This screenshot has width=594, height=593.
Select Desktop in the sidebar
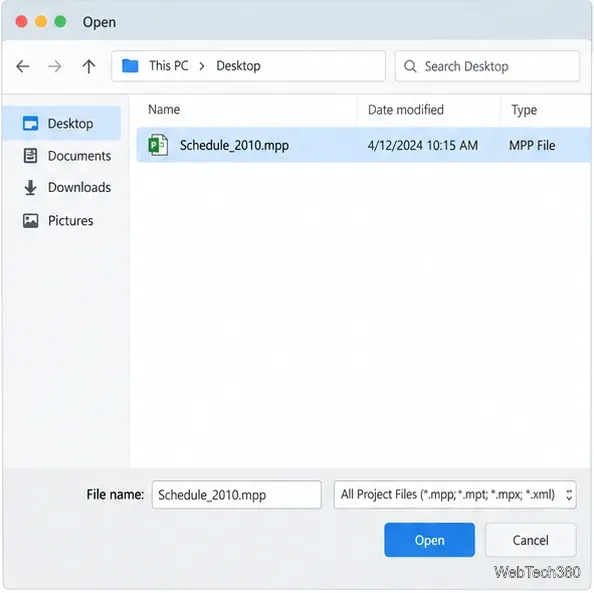point(63,124)
